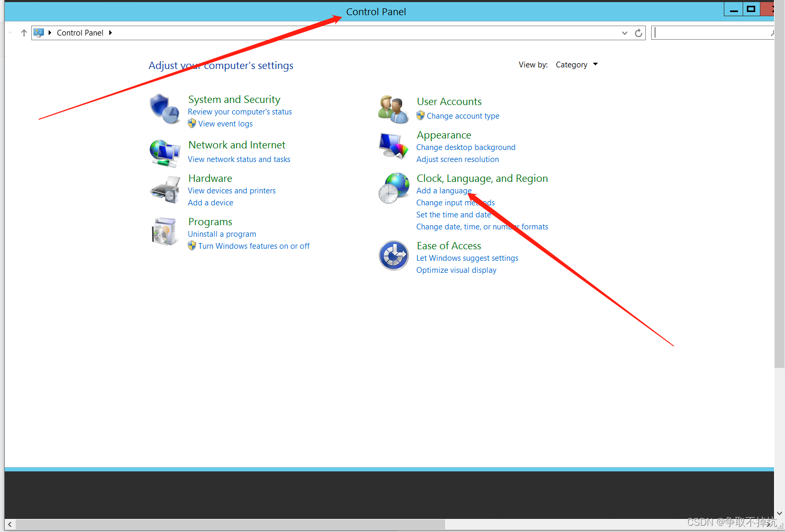Viewport: 785px width, 532px height.
Task: Open Clock, Language, and Region heading
Action: [482, 178]
